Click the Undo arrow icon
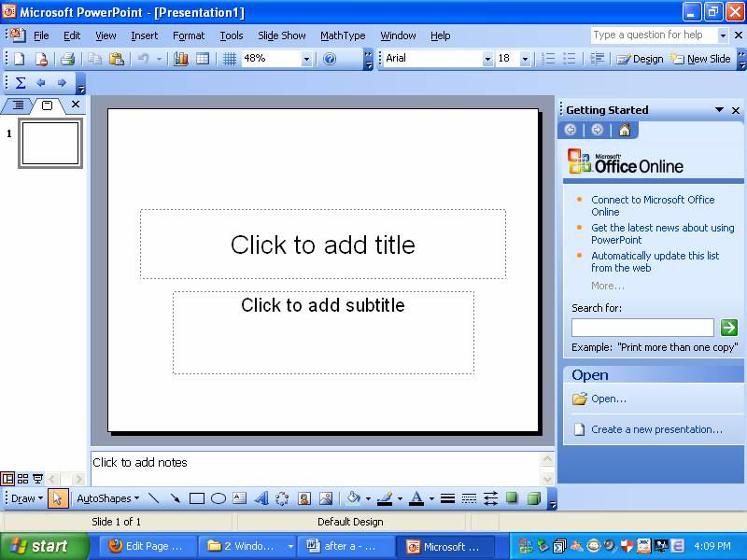Viewport: 747px width, 560px height. 143,59
